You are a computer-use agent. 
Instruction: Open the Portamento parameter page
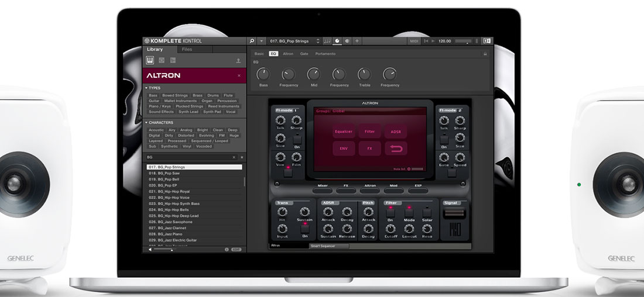[326, 54]
